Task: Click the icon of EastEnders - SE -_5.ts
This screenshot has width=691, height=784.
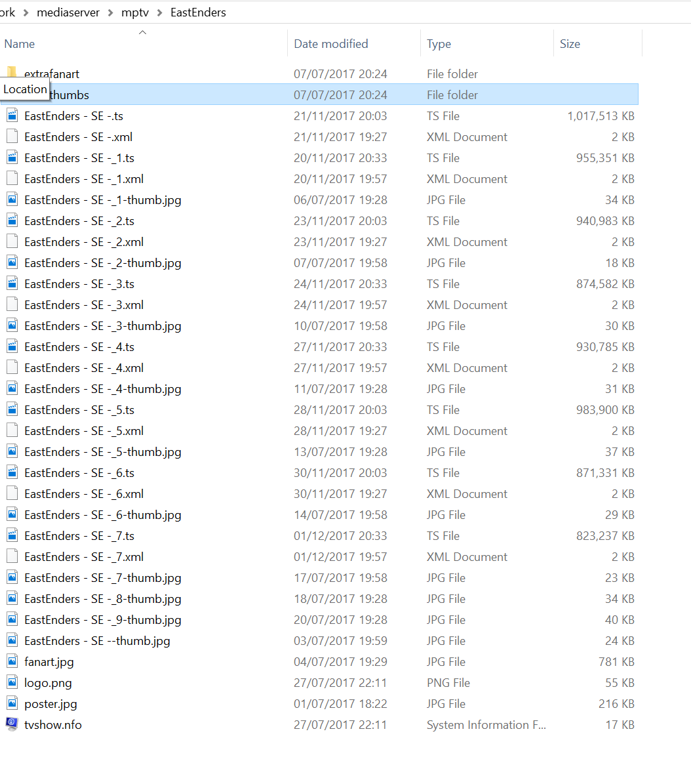Action: [12, 409]
